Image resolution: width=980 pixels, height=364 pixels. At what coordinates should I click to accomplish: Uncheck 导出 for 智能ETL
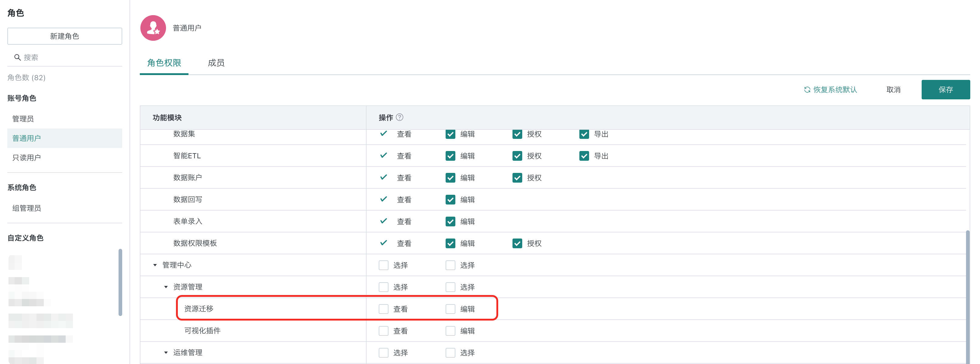[x=584, y=156]
